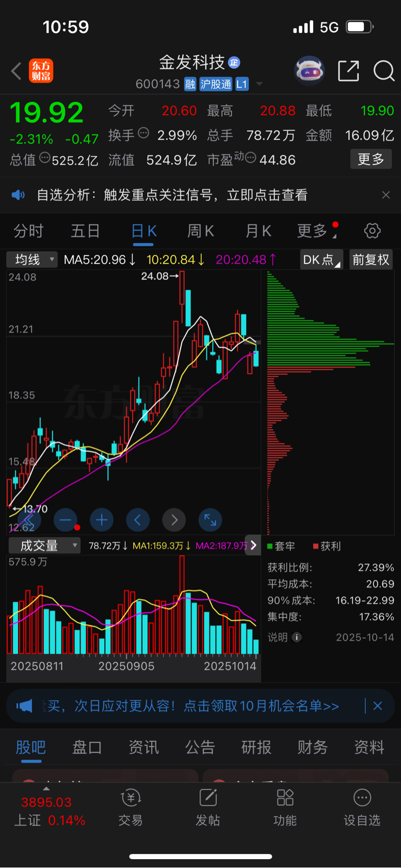This screenshot has height=868, width=401.
Task: Zoom in chart with plus button
Action: click(x=102, y=520)
